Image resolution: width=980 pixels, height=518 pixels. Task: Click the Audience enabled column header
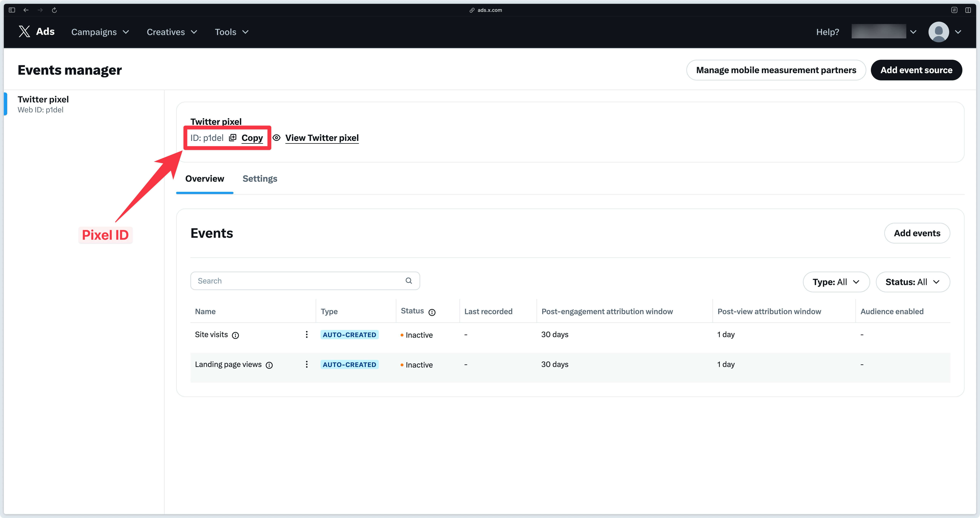pos(892,311)
